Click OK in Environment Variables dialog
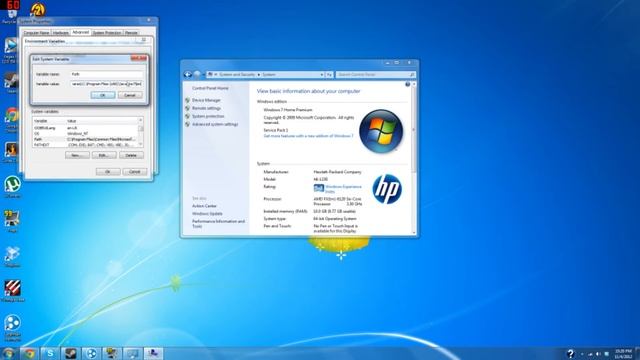The width and height of the screenshot is (640, 360). [x=108, y=172]
